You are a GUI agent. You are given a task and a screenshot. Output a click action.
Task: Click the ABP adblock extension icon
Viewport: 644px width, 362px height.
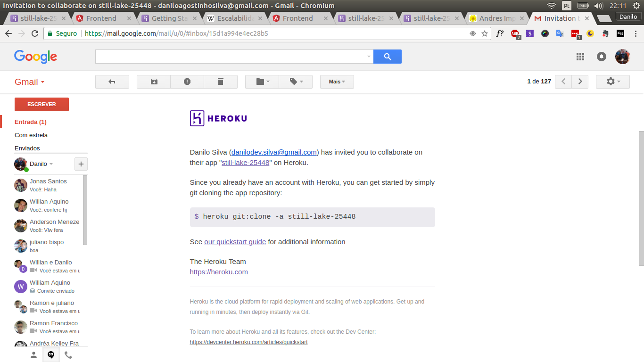(515, 34)
